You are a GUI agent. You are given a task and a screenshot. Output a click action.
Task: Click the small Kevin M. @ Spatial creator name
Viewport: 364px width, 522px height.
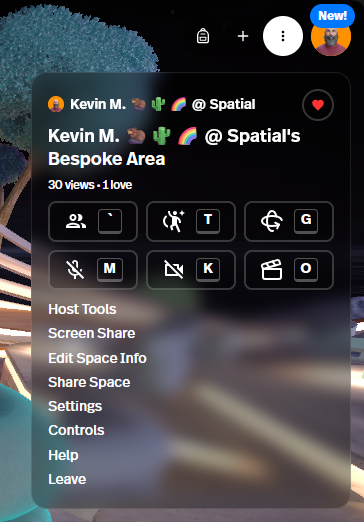pos(163,104)
